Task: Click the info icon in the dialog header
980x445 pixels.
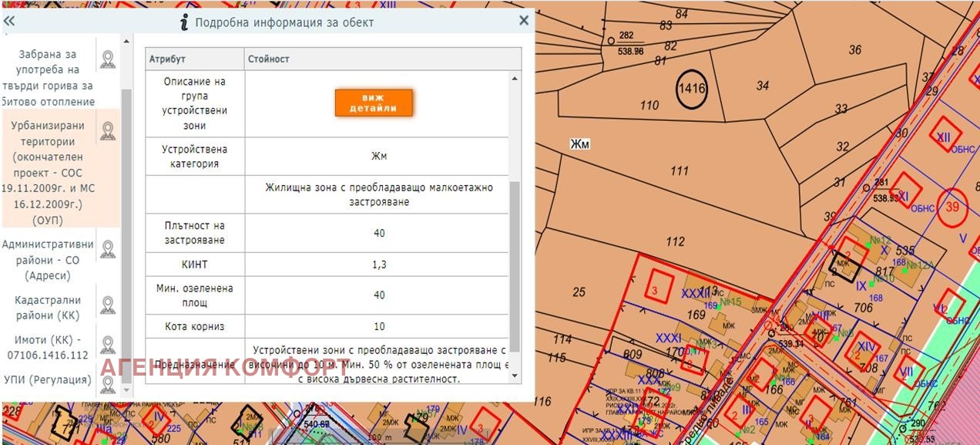Action: (x=183, y=22)
